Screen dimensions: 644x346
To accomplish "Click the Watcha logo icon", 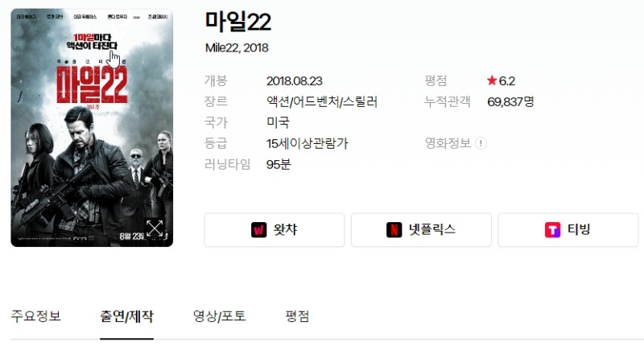I will click(258, 230).
